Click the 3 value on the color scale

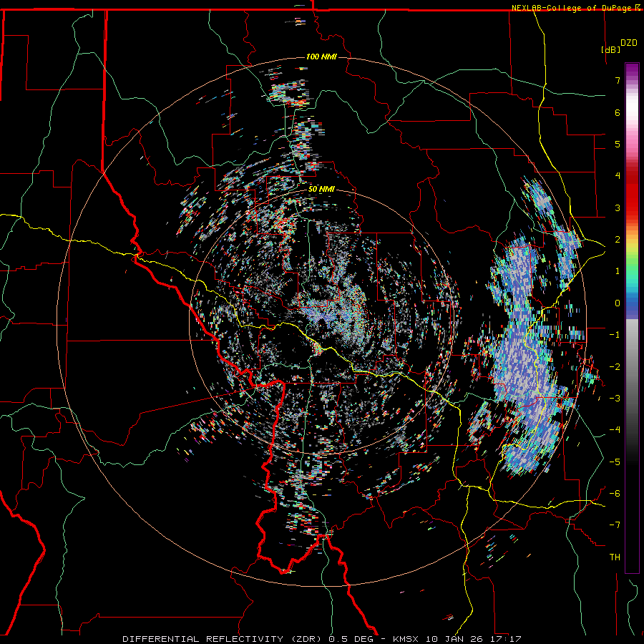click(x=618, y=208)
